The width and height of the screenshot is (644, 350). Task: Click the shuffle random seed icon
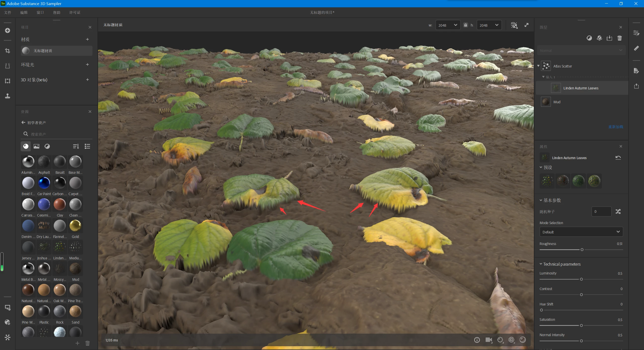pyautogui.click(x=618, y=212)
